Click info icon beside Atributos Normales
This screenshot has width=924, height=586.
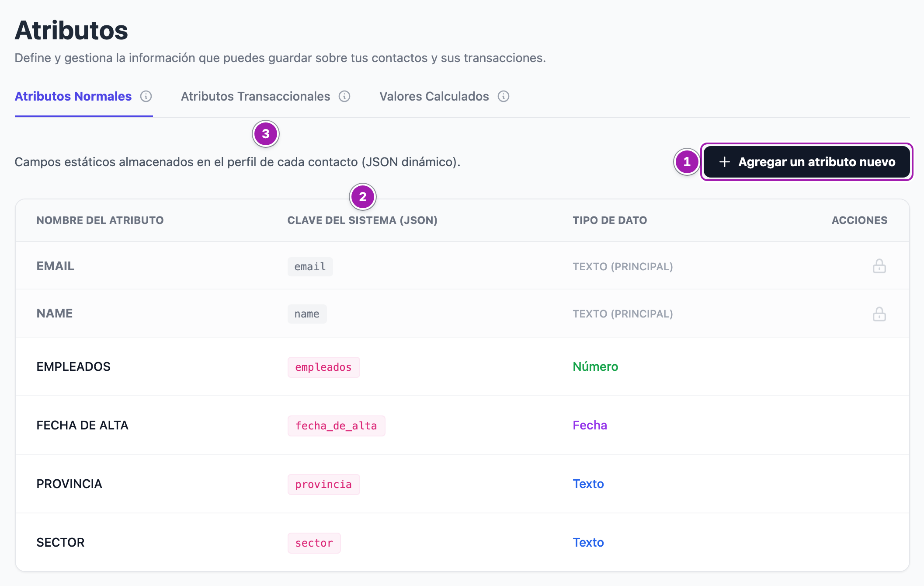[146, 96]
